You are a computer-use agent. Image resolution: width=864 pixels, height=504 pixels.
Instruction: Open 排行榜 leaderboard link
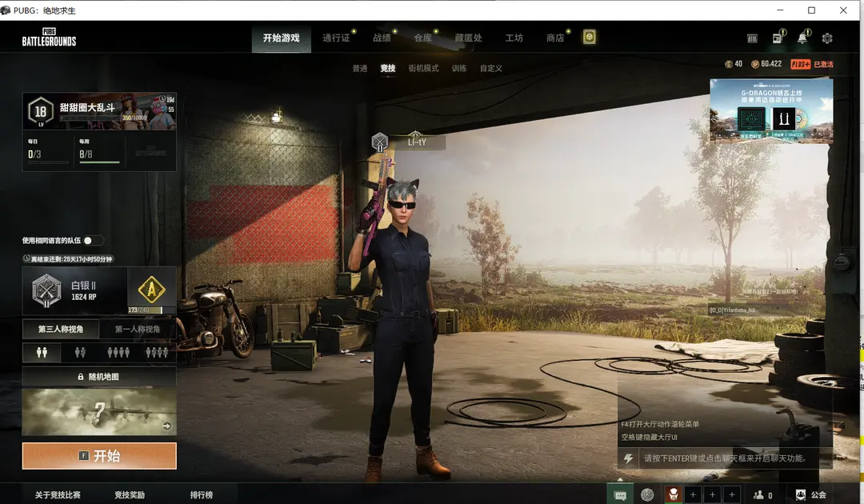[201, 494]
